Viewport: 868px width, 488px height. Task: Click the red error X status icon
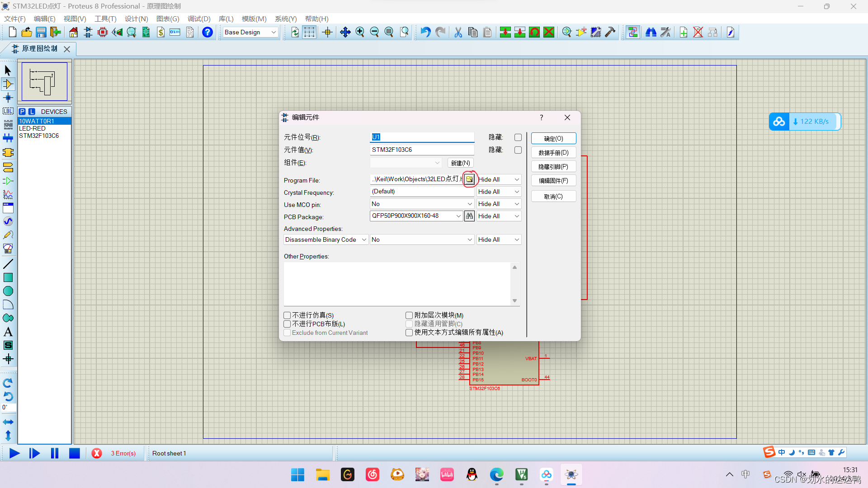pos(97,453)
